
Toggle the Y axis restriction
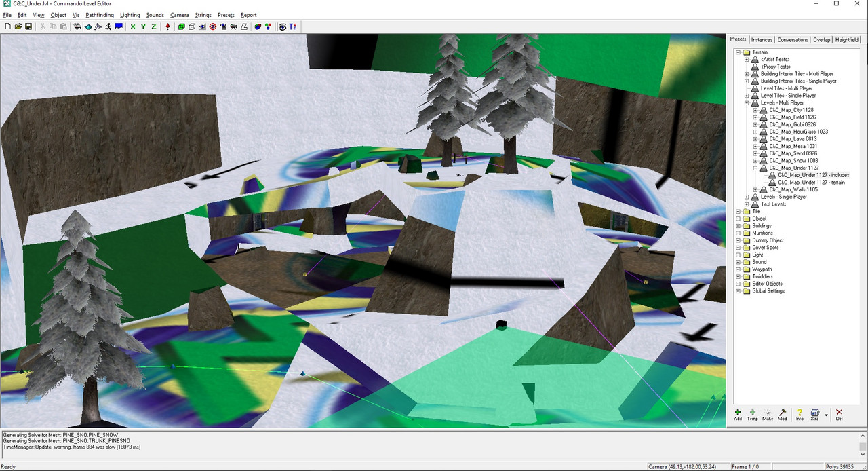pyautogui.click(x=143, y=26)
